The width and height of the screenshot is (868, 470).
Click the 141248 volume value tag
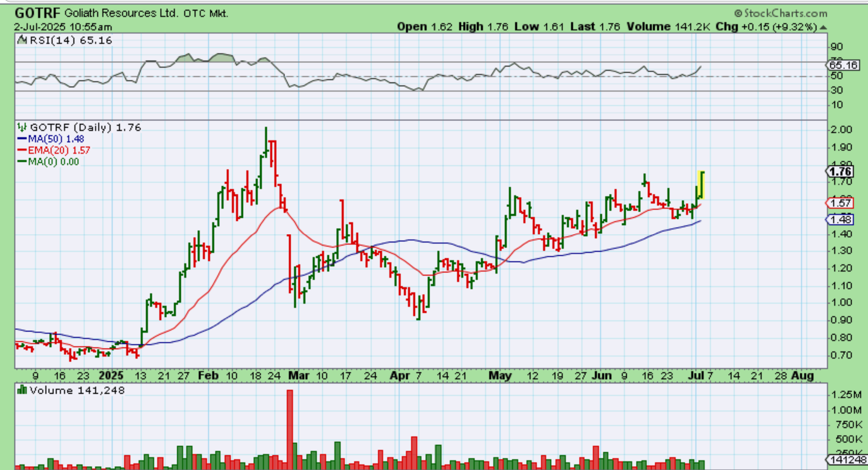click(848, 460)
